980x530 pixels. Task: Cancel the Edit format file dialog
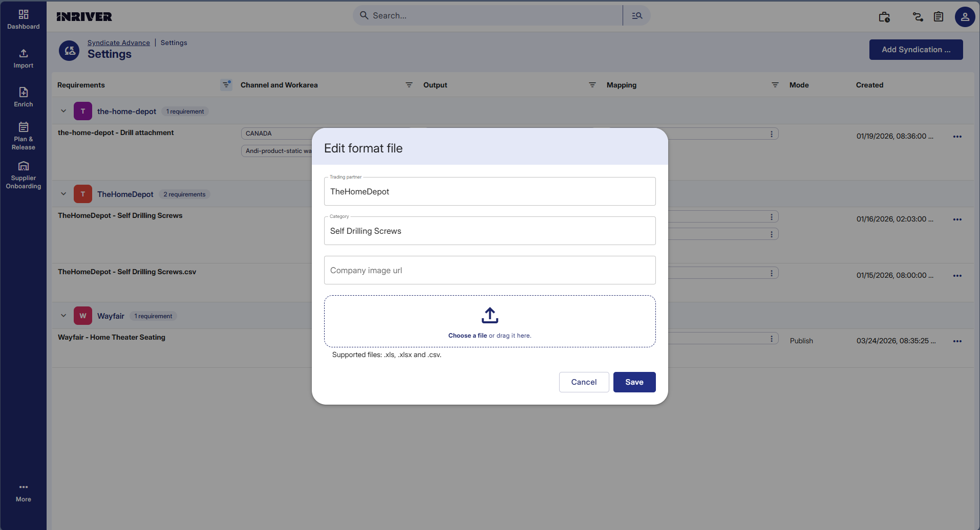584,382
